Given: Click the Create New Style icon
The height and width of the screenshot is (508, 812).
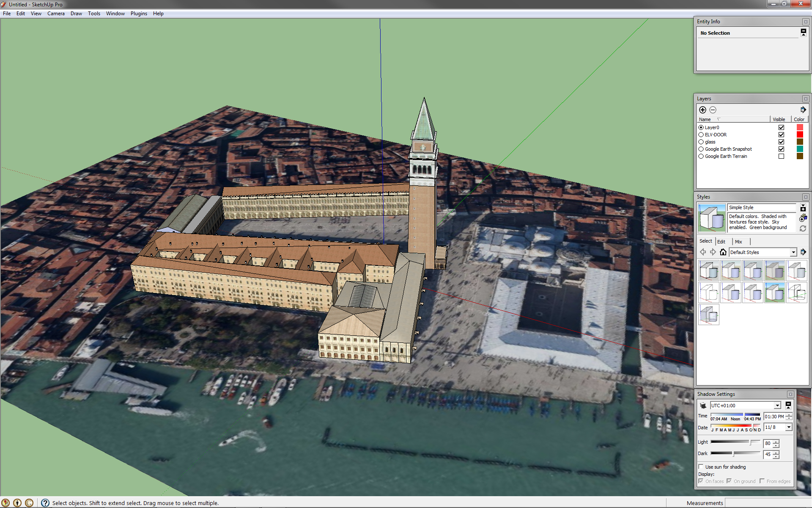Looking at the screenshot, I should click(803, 218).
